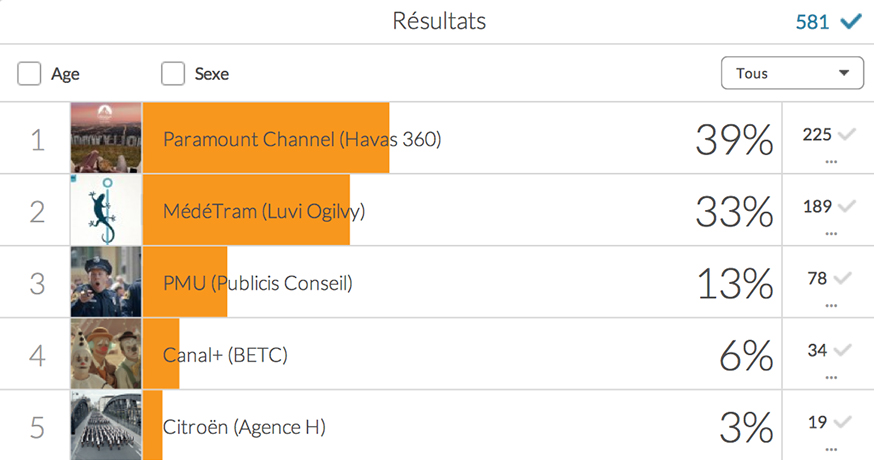
Task: Open the Canal+ clowns thumbnail
Action: (106, 354)
